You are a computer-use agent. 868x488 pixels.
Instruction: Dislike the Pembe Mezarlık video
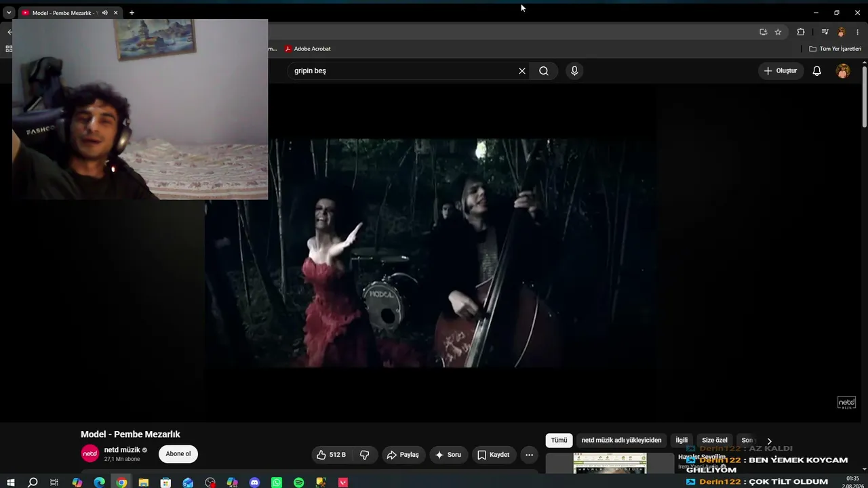click(364, 455)
